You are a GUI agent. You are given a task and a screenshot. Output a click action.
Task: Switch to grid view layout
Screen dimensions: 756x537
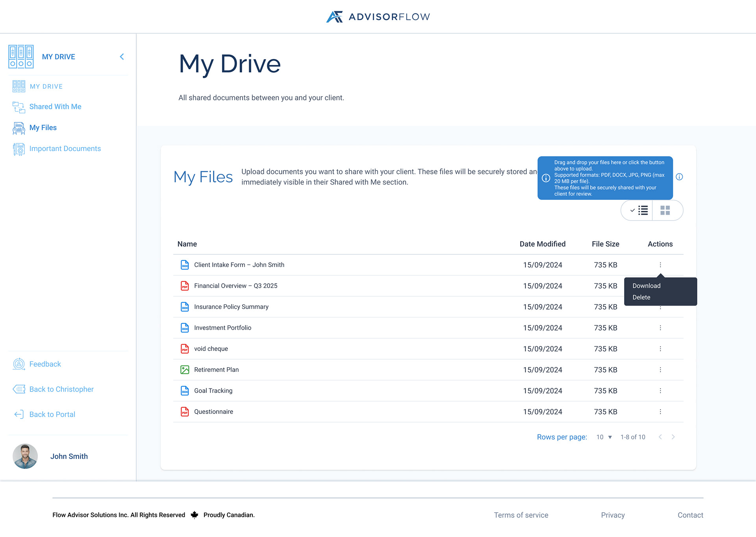click(665, 210)
